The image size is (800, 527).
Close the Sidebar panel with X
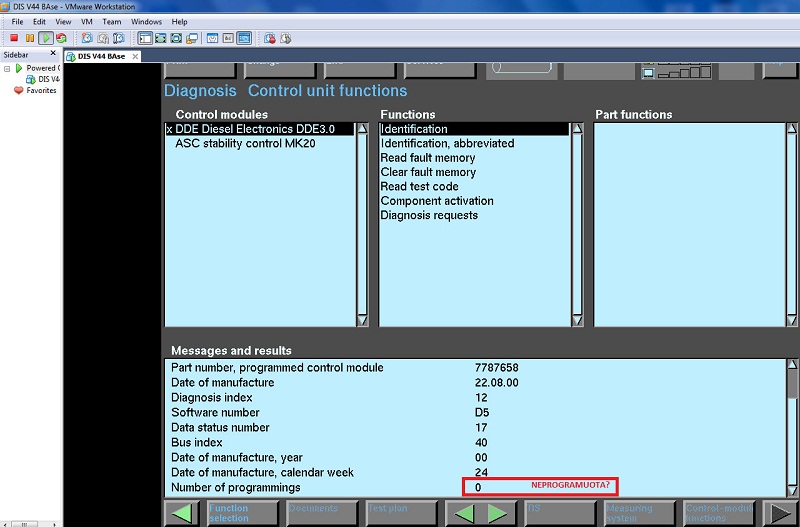click(x=54, y=55)
